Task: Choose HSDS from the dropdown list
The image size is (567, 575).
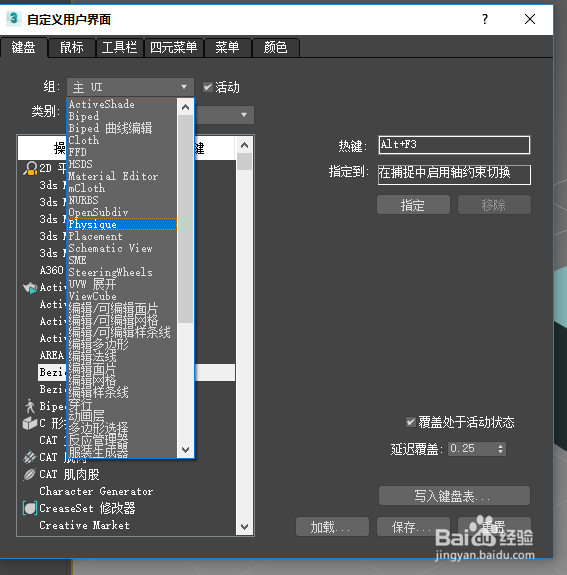Action: click(122, 164)
